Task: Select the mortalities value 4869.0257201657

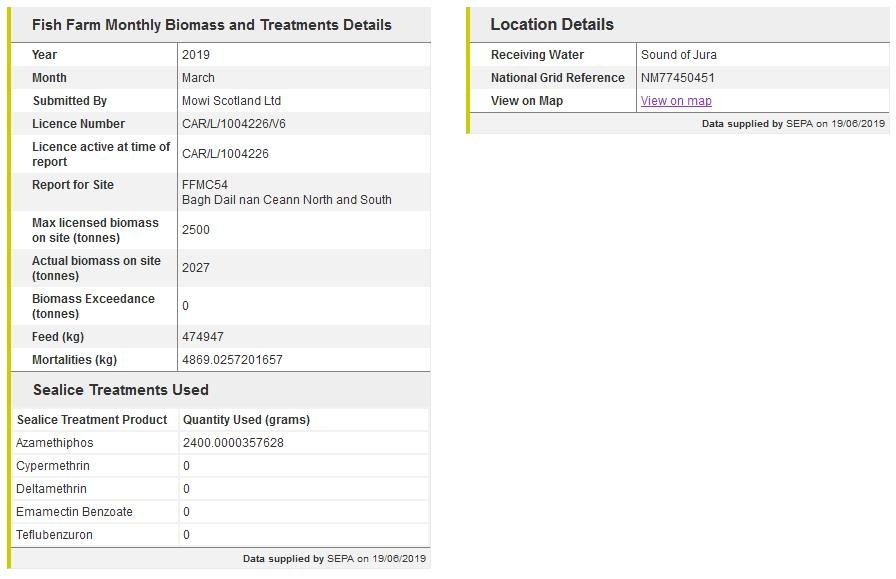Action: point(232,360)
